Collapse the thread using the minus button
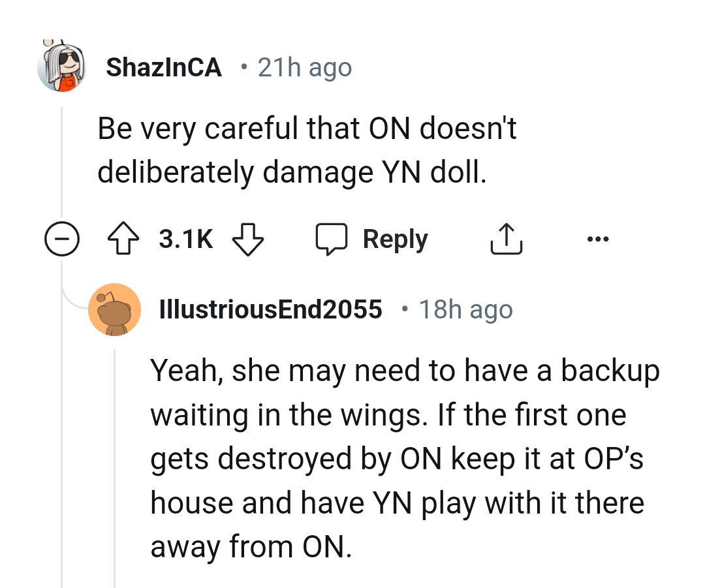Image resolution: width=705 pixels, height=588 pixels. (63, 239)
